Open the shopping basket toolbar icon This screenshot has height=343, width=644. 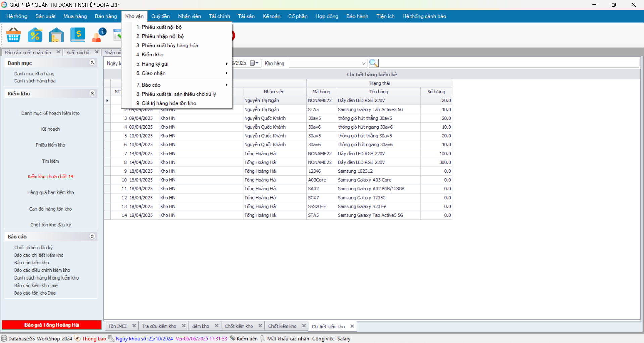[x=14, y=35]
